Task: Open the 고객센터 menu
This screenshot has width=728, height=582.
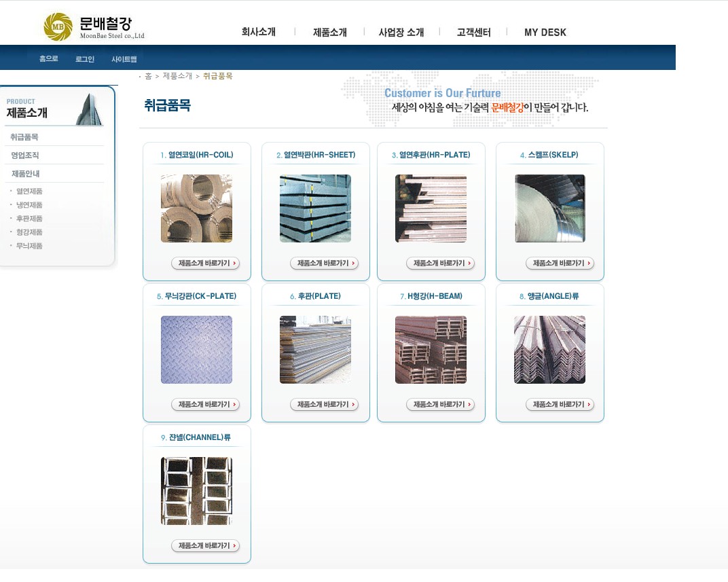Action: [473, 32]
